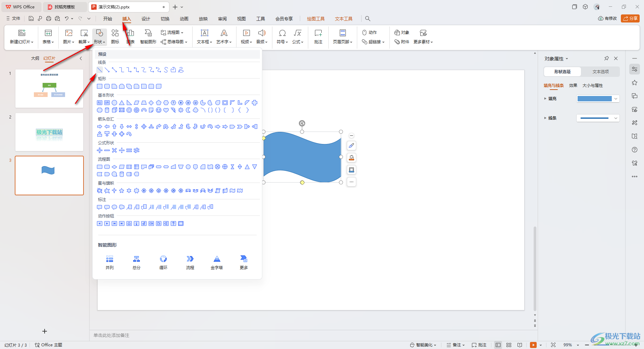Click the blue 线条 line preview swatch

[594, 118]
